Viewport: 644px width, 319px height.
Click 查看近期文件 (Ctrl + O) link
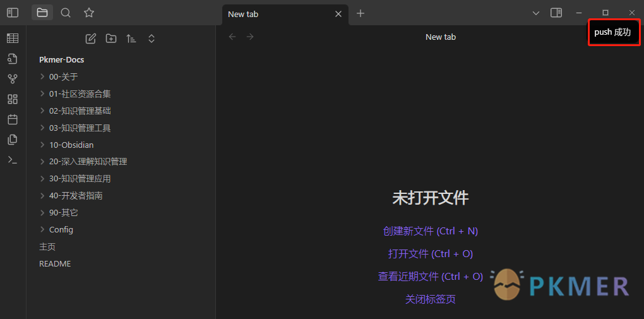coord(431,277)
